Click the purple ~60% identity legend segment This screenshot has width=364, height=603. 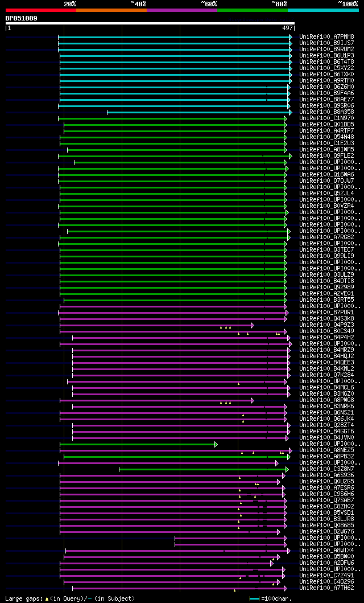click(182, 10)
